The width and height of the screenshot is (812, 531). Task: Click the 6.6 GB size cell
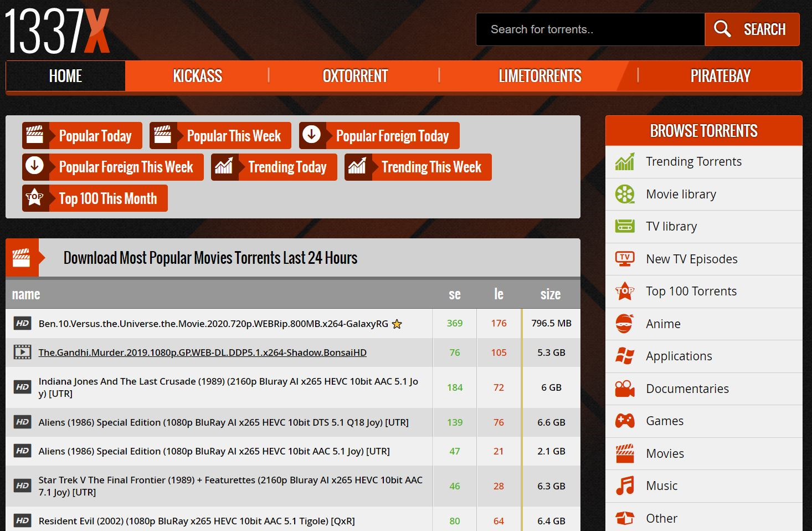[x=551, y=422]
